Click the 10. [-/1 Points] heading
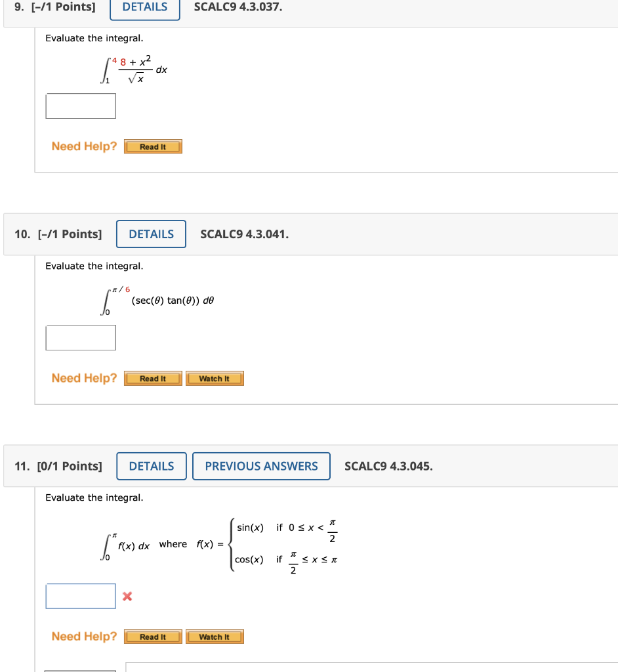618x672 pixels. click(58, 234)
